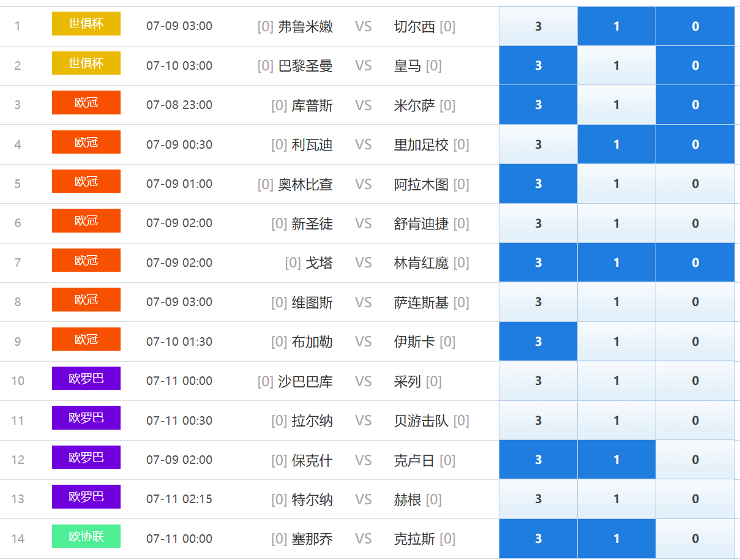Select option 1 for 拉尔纳 vs 贝游击队
The image size is (740, 560).
coord(616,420)
